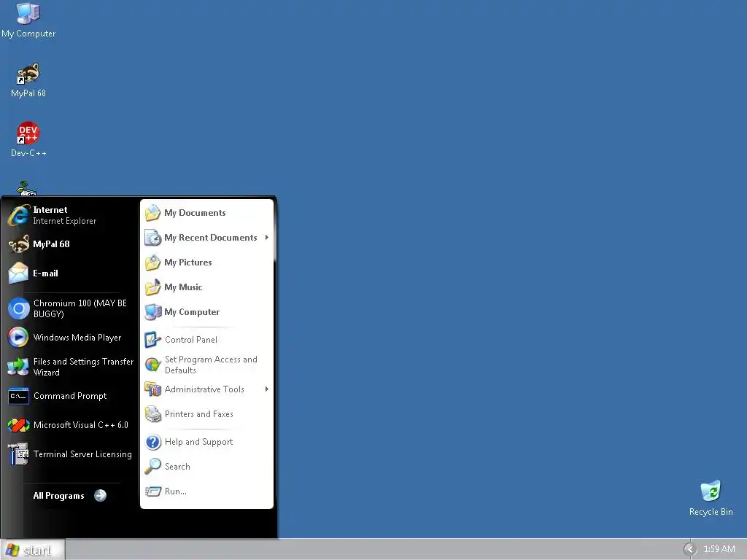The image size is (747, 560).
Task: Click "Printers and Faxes" menu label
Action: pyautogui.click(x=199, y=414)
